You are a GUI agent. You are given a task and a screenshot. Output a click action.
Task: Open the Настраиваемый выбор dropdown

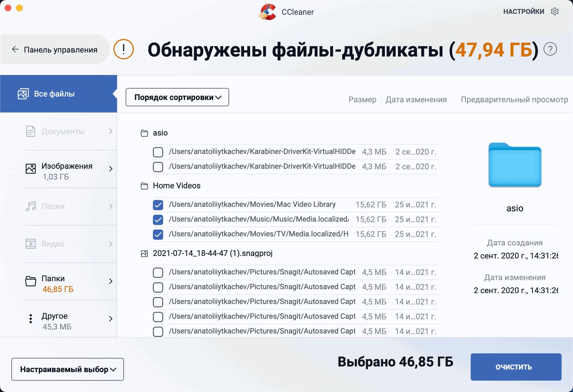(68, 369)
